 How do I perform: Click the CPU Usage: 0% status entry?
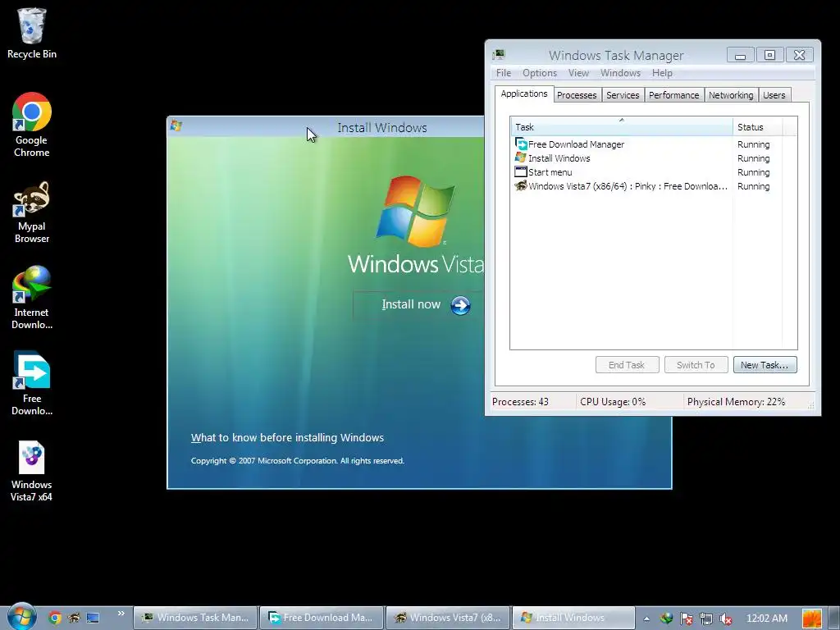click(x=613, y=402)
